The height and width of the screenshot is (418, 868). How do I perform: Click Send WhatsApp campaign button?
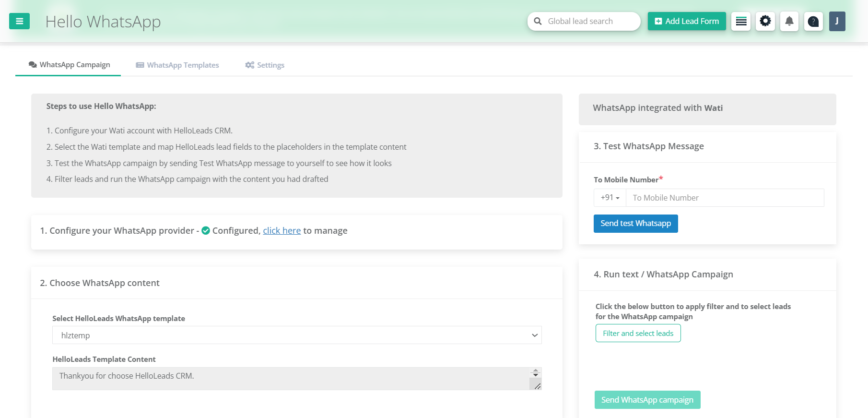647,400
